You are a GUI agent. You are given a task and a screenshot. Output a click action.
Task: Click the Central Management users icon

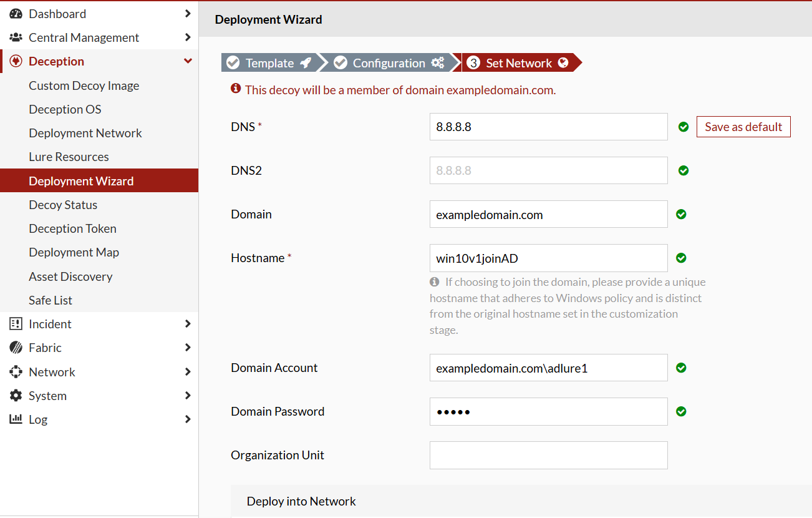[16, 37]
